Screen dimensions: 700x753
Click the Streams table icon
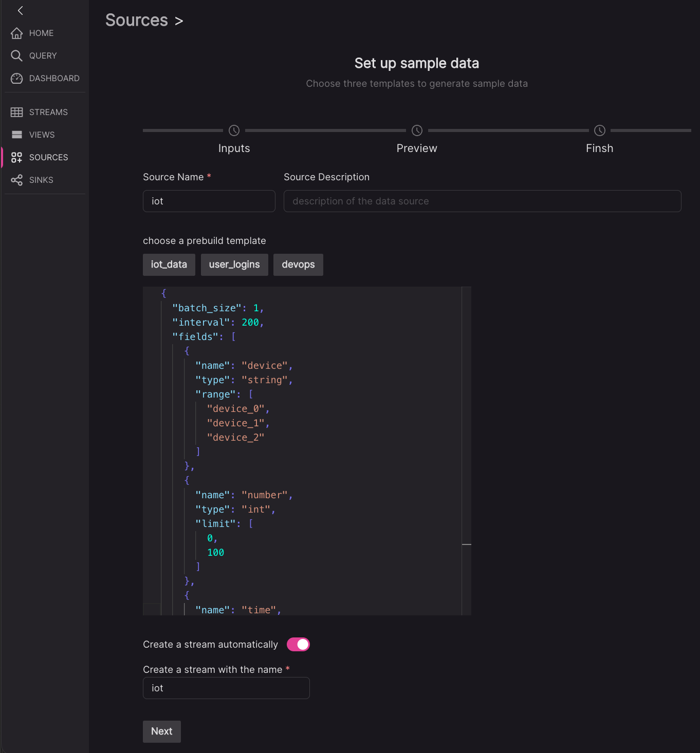tap(17, 112)
